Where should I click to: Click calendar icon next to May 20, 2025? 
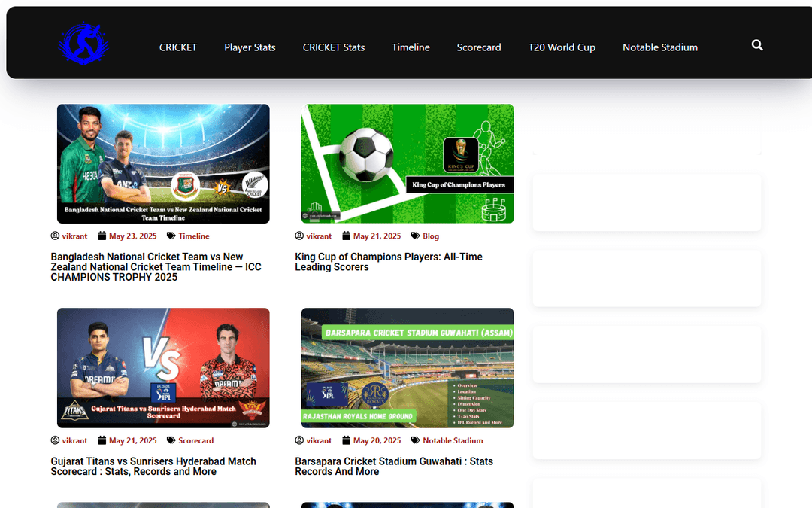pyautogui.click(x=347, y=440)
